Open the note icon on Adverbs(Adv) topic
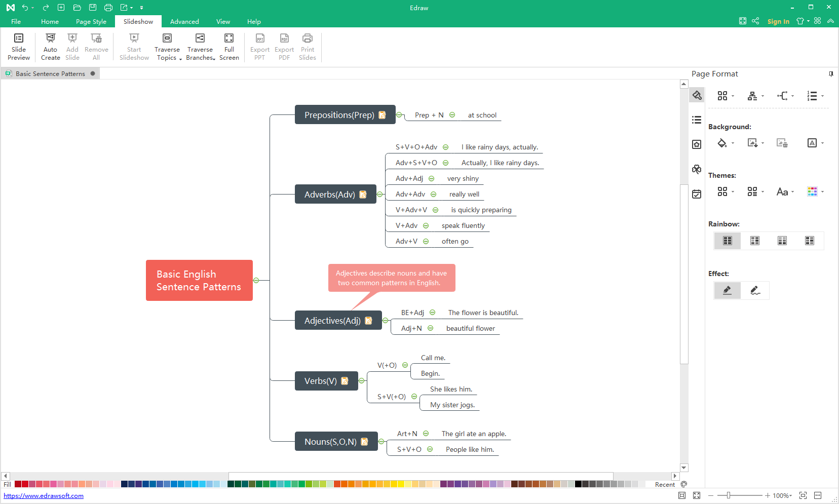Screen dimensions: 839x504 click(x=363, y=195)
